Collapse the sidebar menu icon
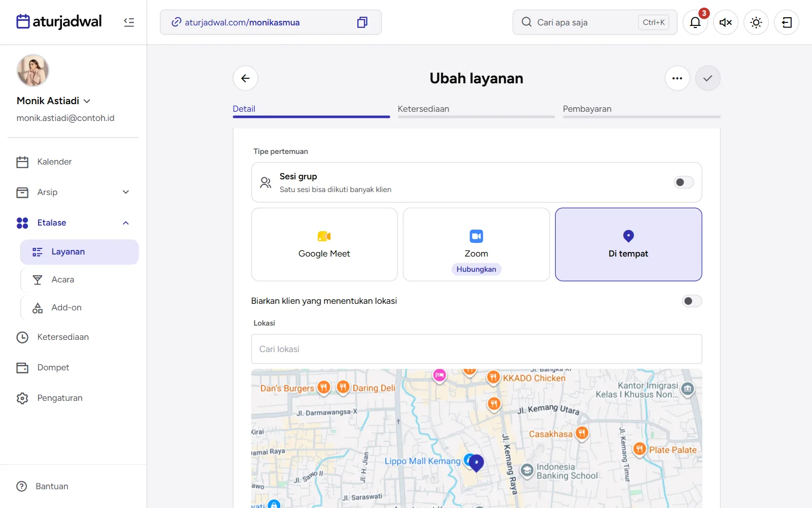The width and height of the screenshot is (812, 508). pos(129,22)
